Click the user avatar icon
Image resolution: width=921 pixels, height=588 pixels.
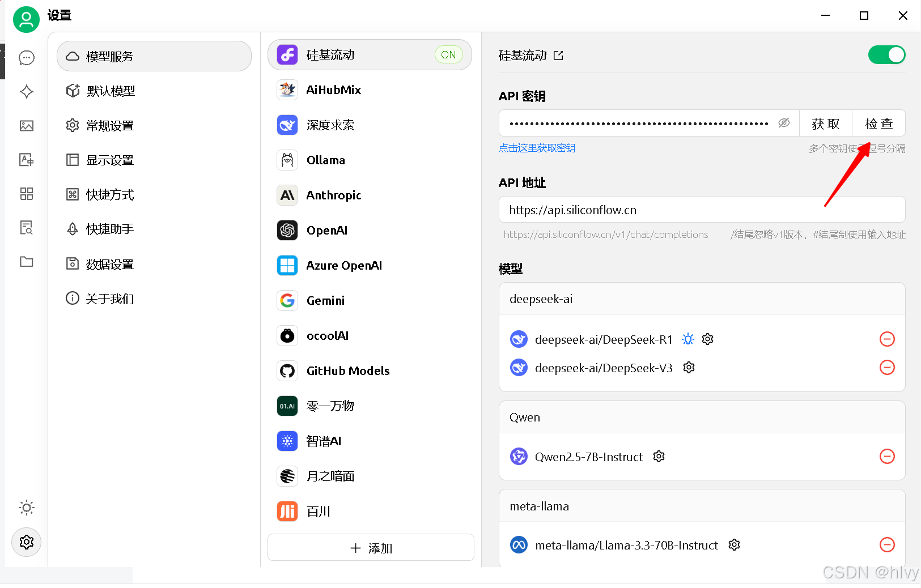(x=26, y=20)
